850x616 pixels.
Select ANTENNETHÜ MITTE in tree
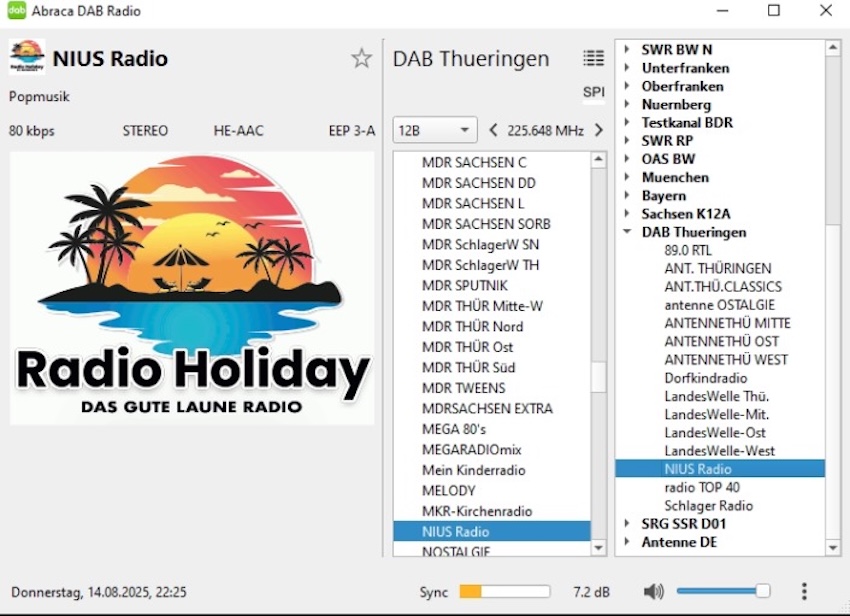point(727,323)
